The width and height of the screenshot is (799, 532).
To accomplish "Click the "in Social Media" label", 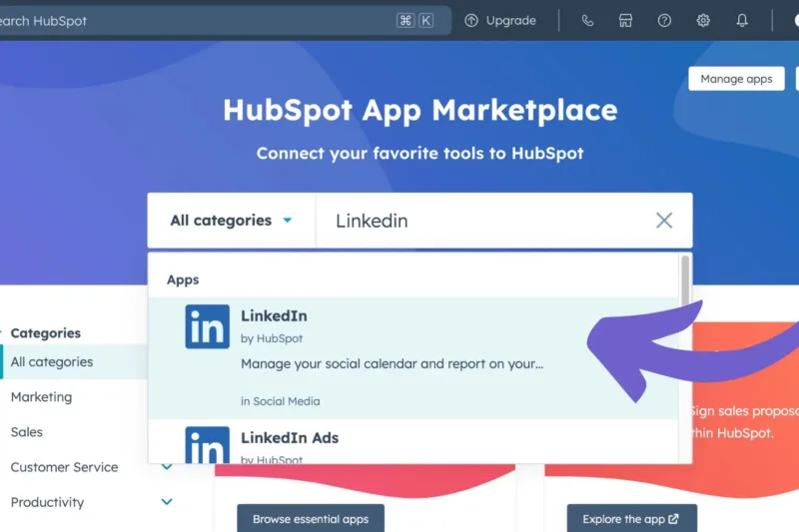I will [x=281, y=401].
